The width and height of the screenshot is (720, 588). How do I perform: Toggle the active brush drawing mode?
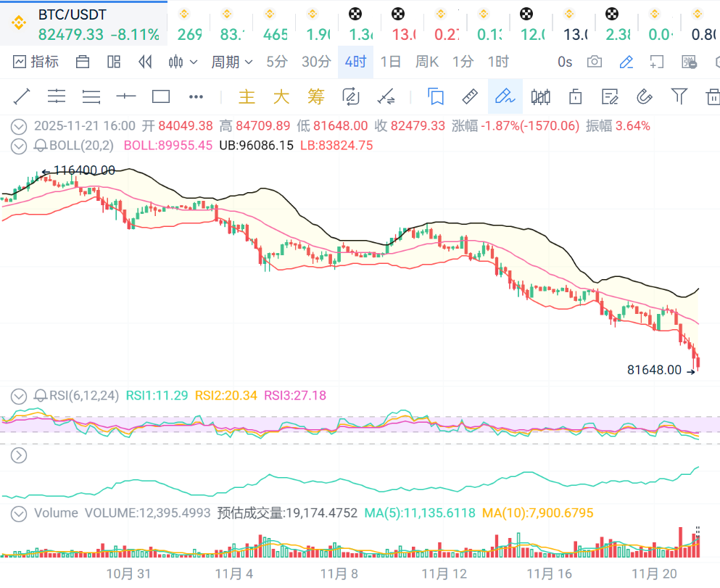pos(505,96)
